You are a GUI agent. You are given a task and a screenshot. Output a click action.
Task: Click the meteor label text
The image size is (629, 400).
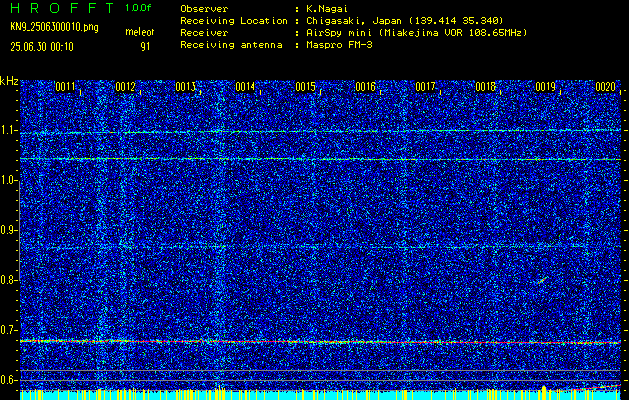tap(140, 32)
